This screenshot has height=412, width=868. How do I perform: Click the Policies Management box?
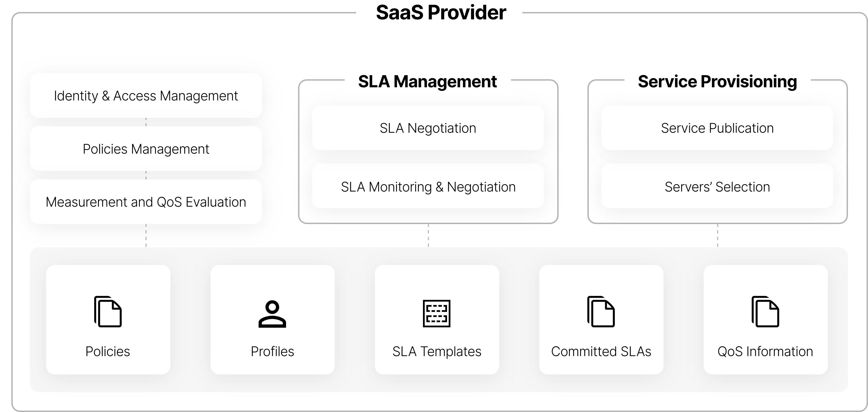coord(146,149)
